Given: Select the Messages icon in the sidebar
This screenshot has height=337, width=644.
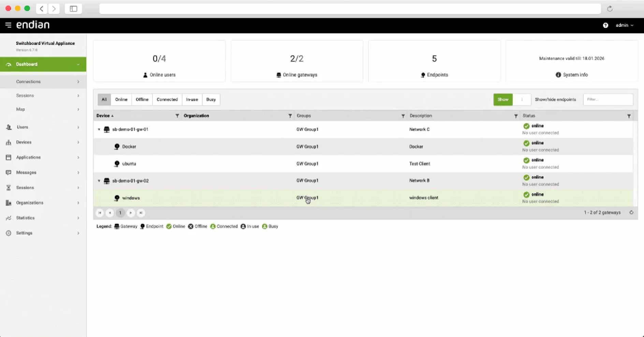Looking at the screenshot, I should coord(9,173).
